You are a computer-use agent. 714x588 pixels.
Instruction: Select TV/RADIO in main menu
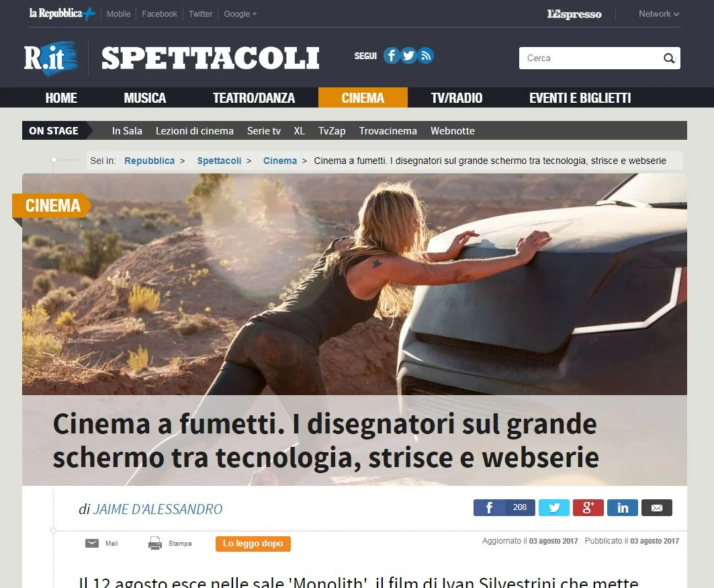(456, 97)
